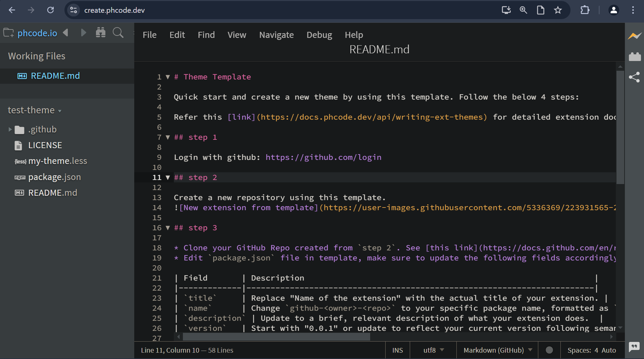644x359 pixels.
Task: Collapse the Theme Template heading fold on line 1
Action: click(168, 77)
